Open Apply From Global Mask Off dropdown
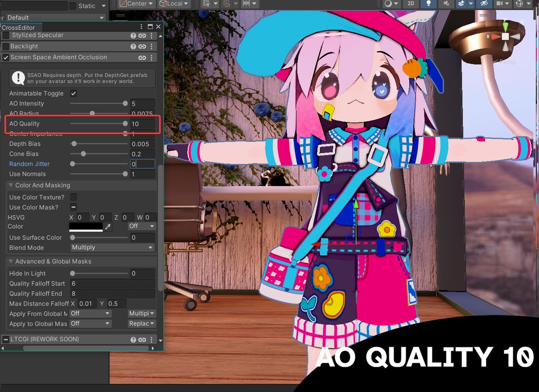Screen dimensions: 539x392 click(90, 313)
